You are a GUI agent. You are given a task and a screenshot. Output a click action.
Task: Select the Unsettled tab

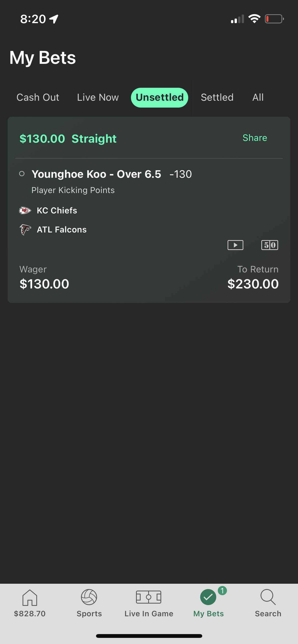[x=160, y=98]
